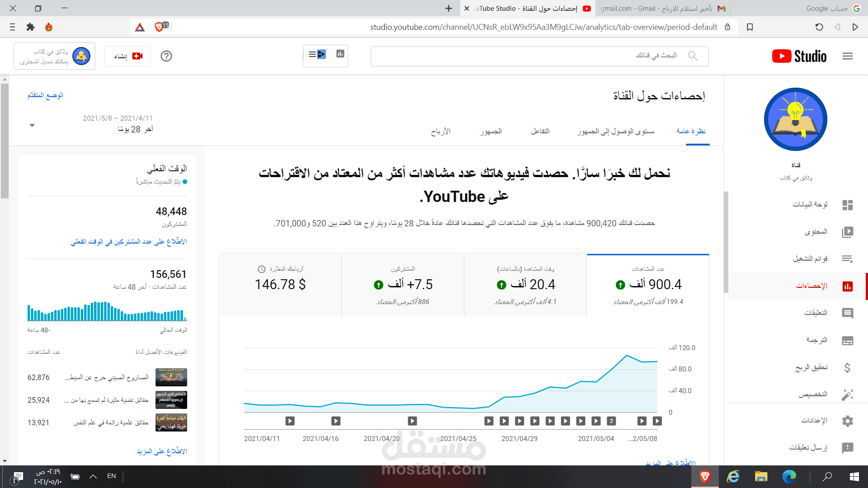Viewport: 868px width, 488px height.
Task: Click the analytics bar-chart icon in header
Action: [340, 54]
